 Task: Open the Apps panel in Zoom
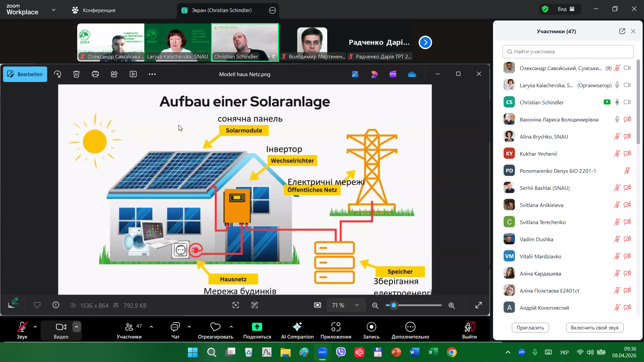pyautogui.click(x=336, y=330)
